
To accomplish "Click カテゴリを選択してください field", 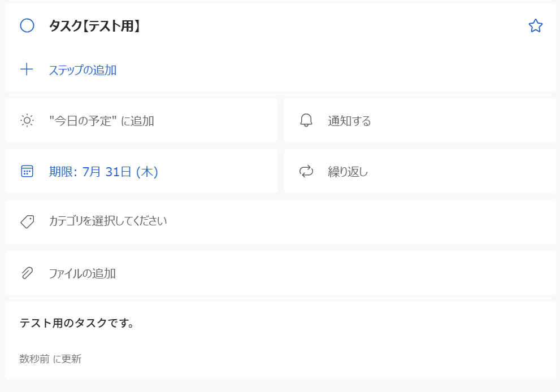I will click(x=108, y=221).
